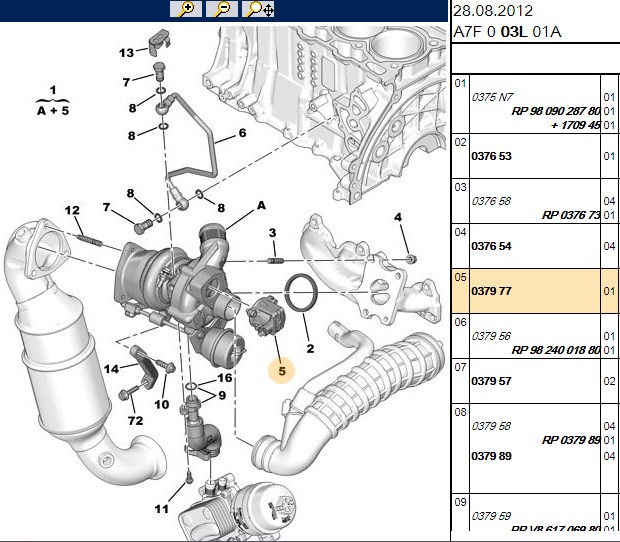Click callout 4 near the nut
Viewport: 620px width, 542px height.
[x=398, y=217]
